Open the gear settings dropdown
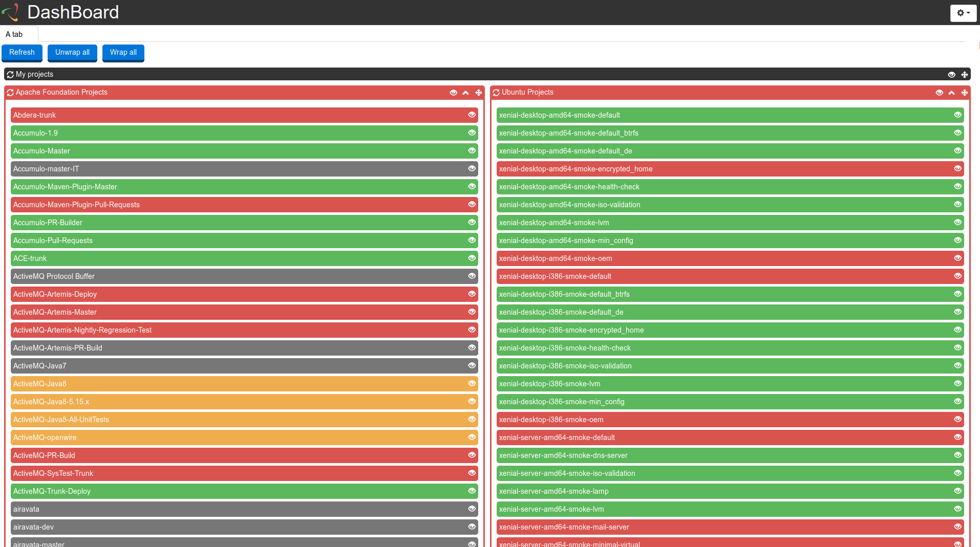This screenshot has height=547, width=980. (x=963, y=13)
